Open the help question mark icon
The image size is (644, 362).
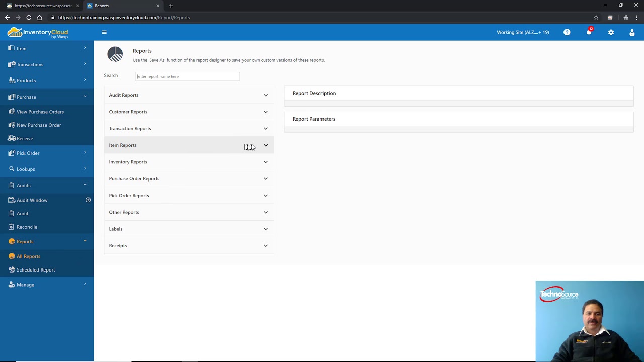567,32
